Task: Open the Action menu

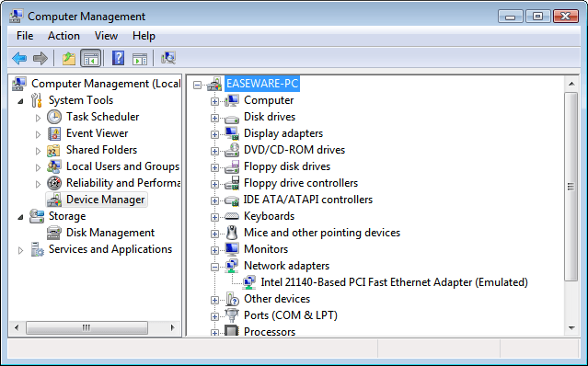Action: 63,36
